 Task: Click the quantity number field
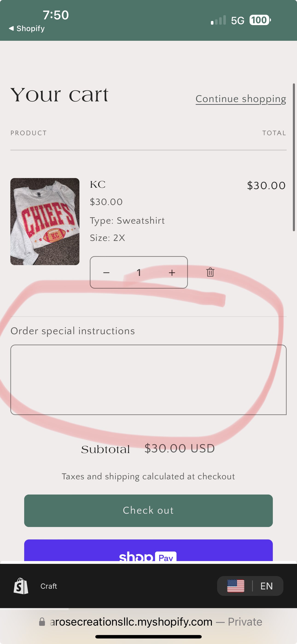139,272
